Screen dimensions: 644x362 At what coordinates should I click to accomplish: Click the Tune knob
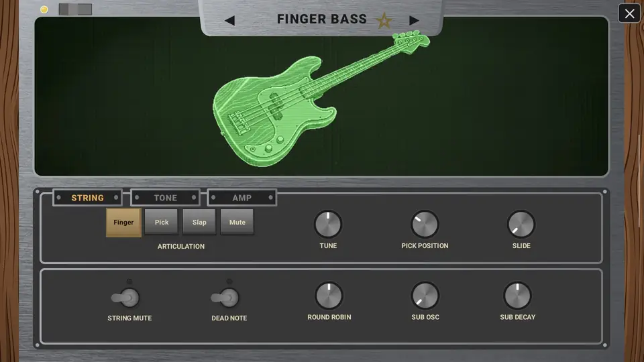click(x=328, y=224)
